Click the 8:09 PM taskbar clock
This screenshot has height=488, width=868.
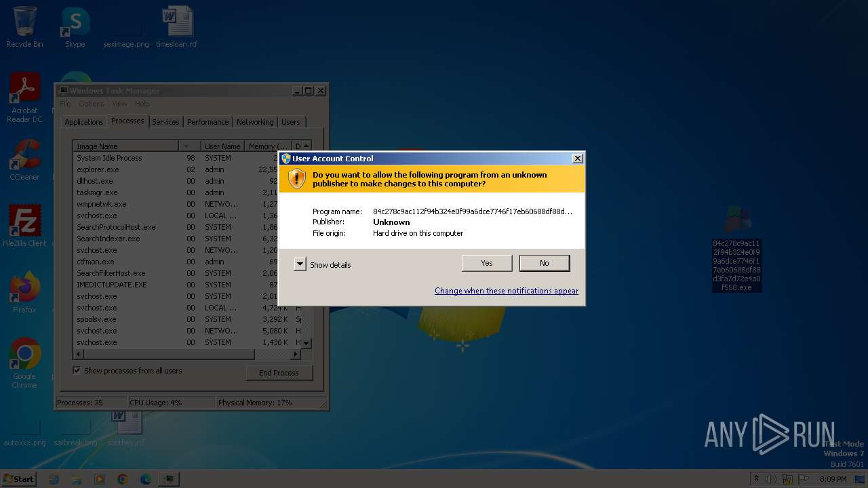point(833,479)
